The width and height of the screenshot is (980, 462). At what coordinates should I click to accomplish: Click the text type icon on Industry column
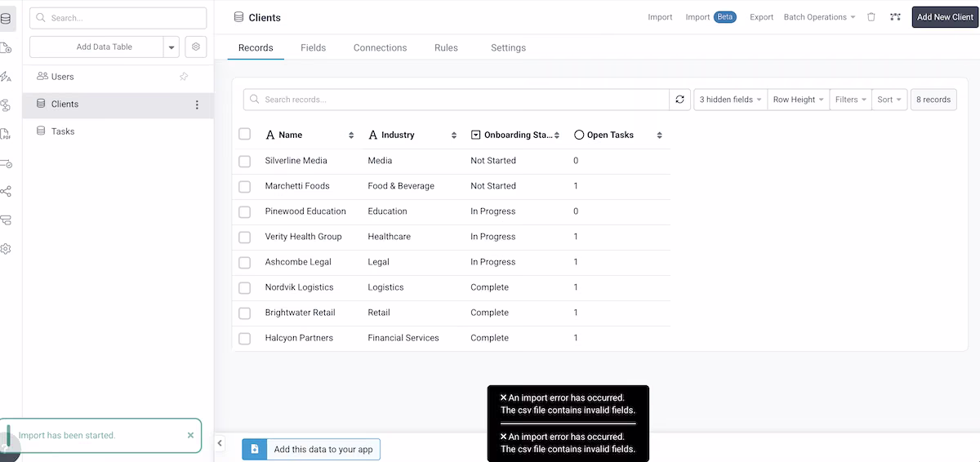[x=373, y=135]
